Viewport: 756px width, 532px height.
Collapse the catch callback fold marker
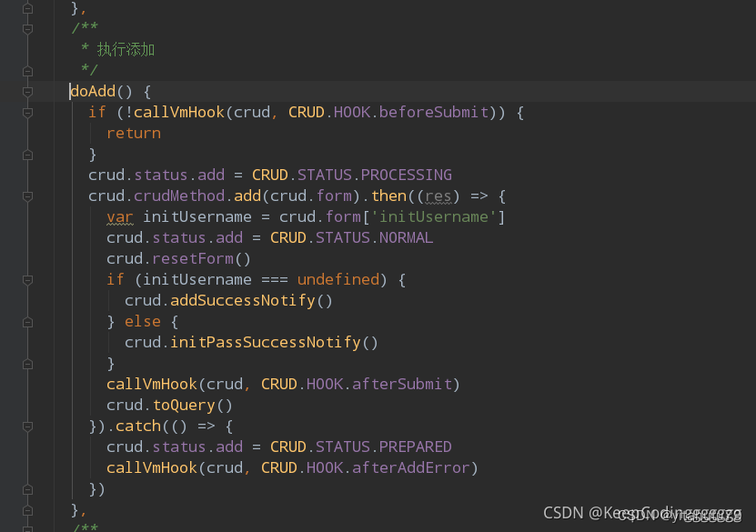tap(27, 426)
